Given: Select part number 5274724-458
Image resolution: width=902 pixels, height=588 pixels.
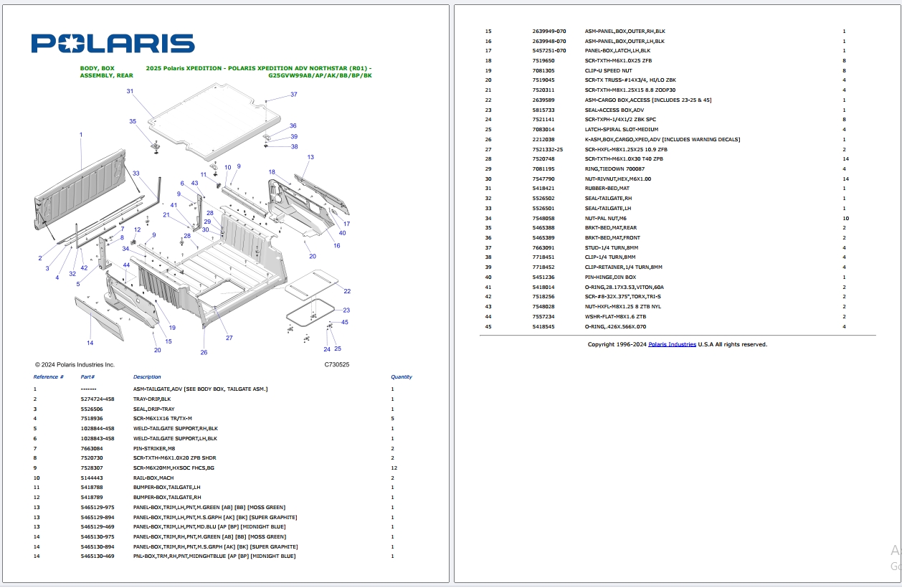Looking at the screenshot, I should [x=97, y=399].
